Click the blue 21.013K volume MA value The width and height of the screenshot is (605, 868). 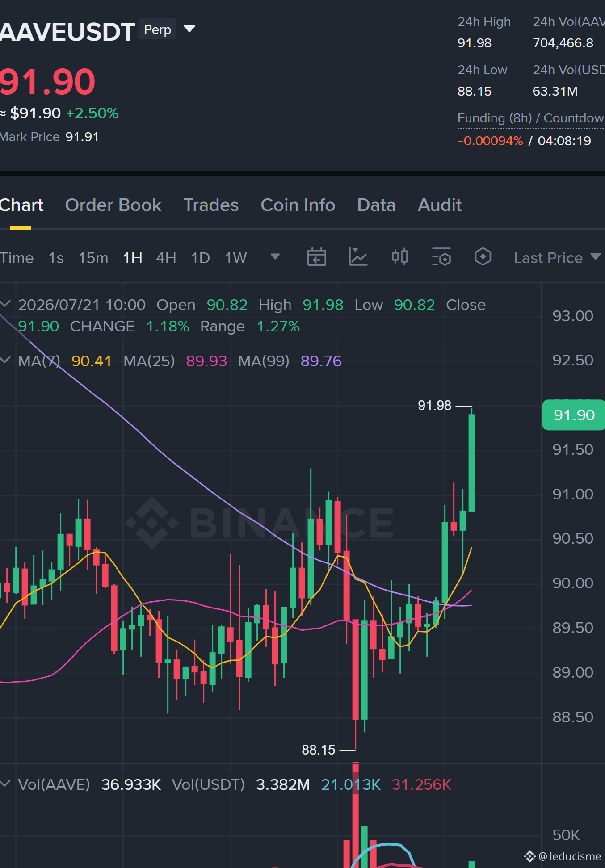351,784
